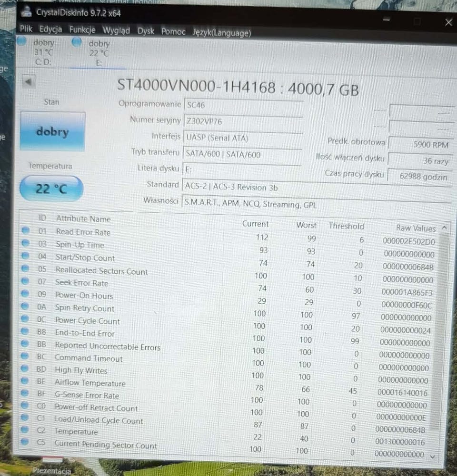Screen dimensions: 457x476
Task: Click status icon of Read Error Rate row
Action: pyautogui.click(x=26, y=230)
